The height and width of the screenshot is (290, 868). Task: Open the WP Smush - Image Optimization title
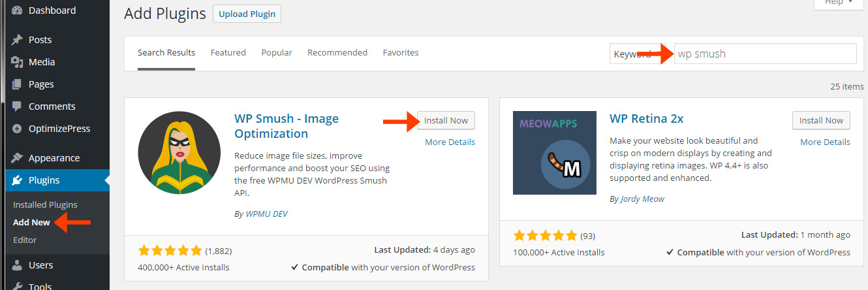(x=287, y=126)
